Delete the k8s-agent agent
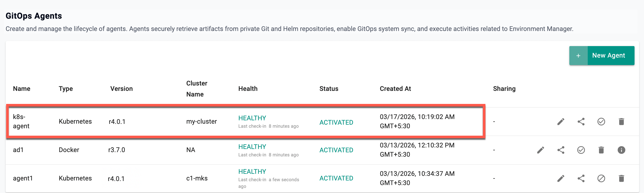The width and height of the screenshot is (644, 193). tap(621, 122)
